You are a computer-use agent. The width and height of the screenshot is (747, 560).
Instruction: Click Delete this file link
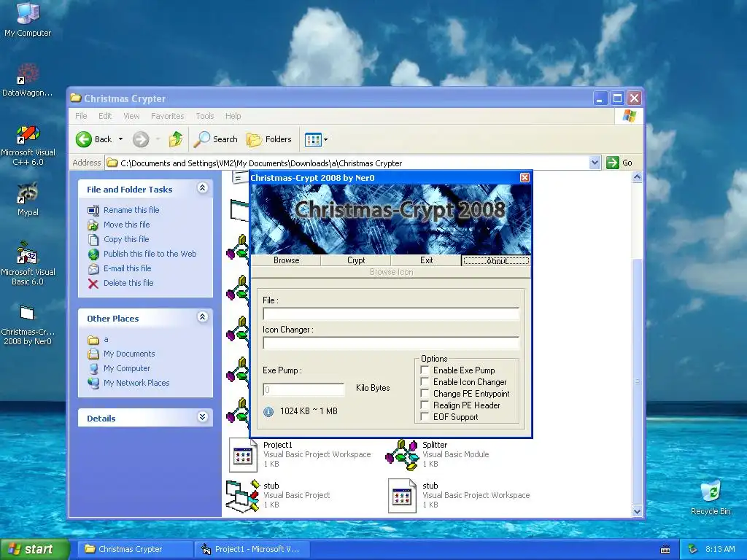tap(128, 283)
